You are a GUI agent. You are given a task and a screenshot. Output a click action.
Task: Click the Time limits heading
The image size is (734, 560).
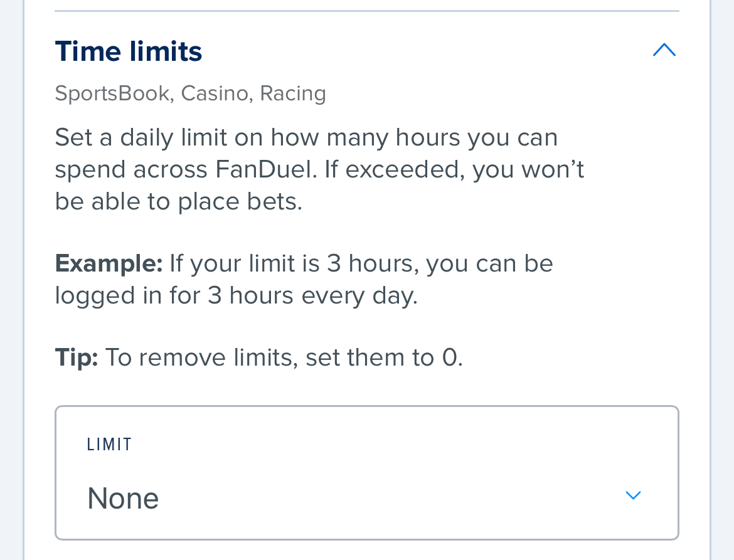coord(128,51)
